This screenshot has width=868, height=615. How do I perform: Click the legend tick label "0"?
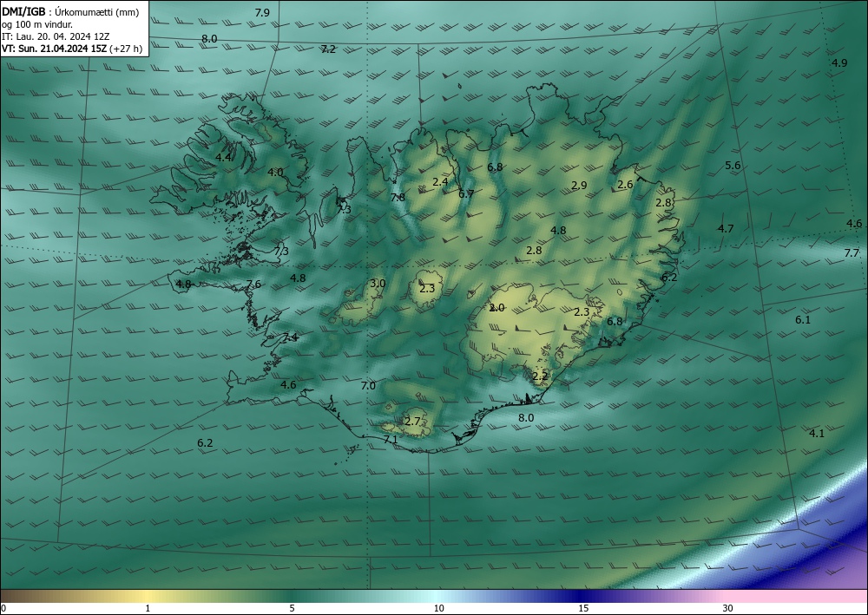(x=3, y=608)
